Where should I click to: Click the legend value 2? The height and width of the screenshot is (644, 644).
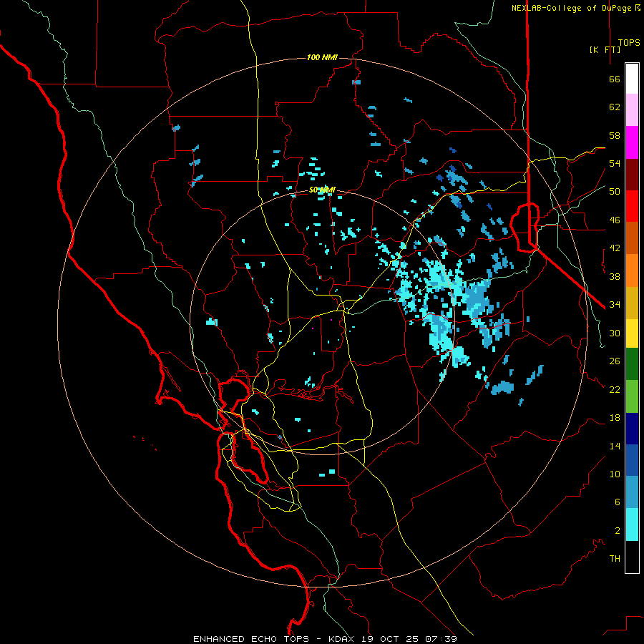[x=617, y=531]
